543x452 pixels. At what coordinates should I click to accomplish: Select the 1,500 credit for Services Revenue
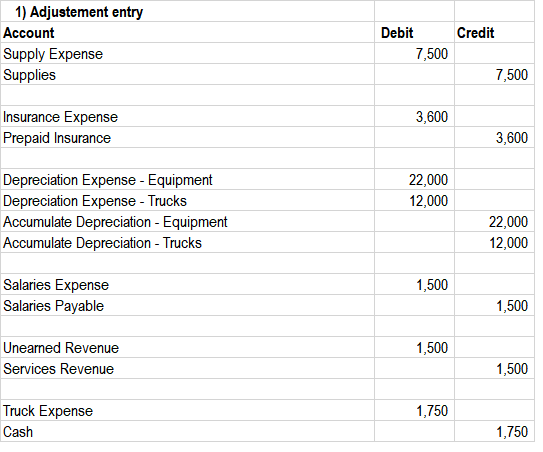coord(495,369)
